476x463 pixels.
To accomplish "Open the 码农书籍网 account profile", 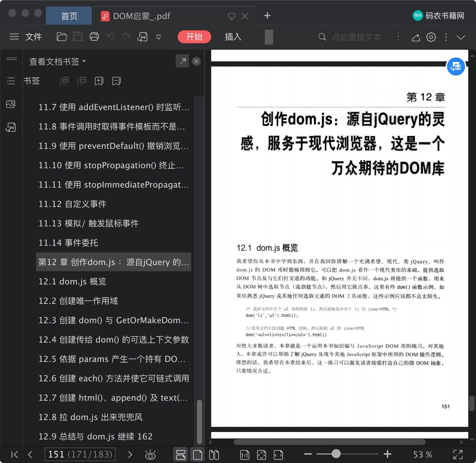I will click(x=438, y=16).
